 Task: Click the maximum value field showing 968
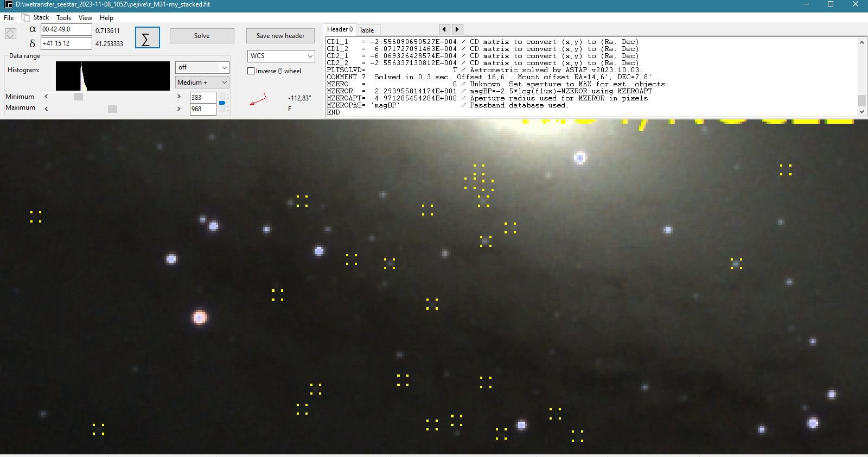coord(203,109)
